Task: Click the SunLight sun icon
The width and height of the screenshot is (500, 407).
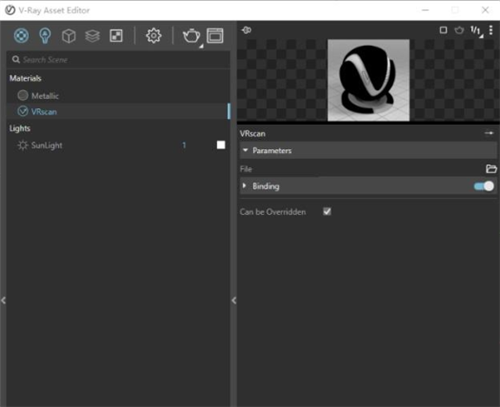Action: click(x=23, y=145)
